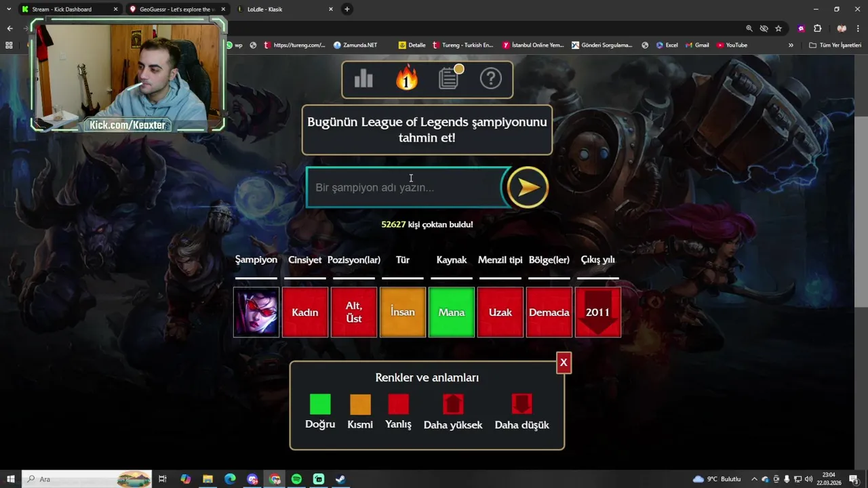Click the Şampiyon column header
The image size is (868, 488).
256,260
